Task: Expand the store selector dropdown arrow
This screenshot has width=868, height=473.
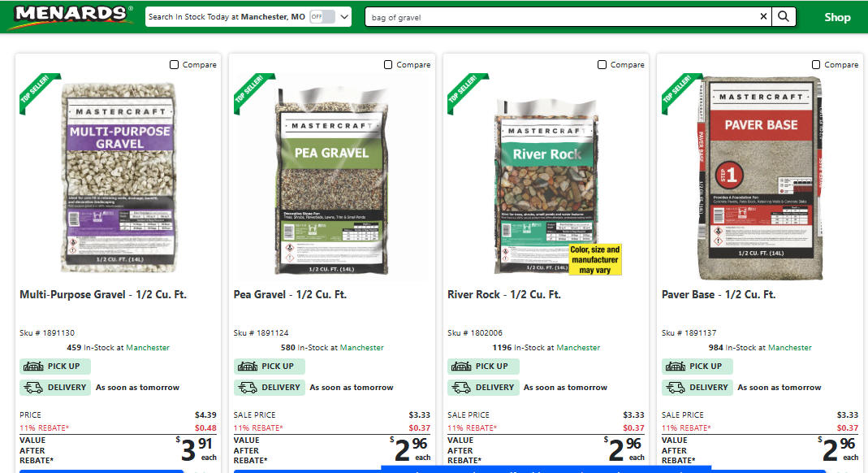Action: tap(344, 16)
